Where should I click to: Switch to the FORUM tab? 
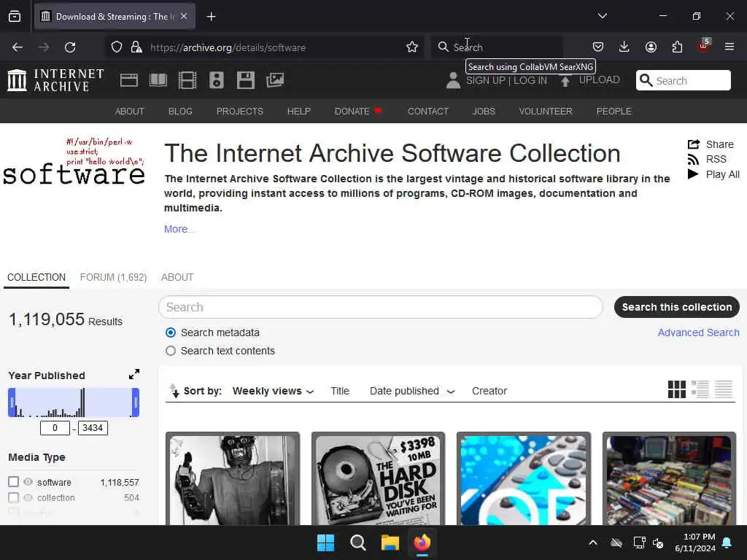click(113, 277)
